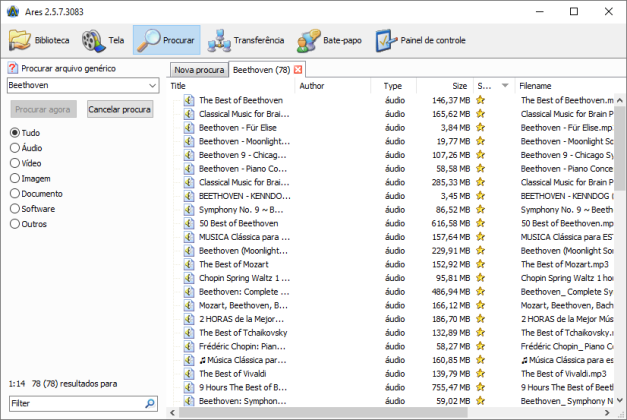The image size is (627, 420).
Task: Click audio file icon for The Best of Vivaldi
Action: (189, 374)
